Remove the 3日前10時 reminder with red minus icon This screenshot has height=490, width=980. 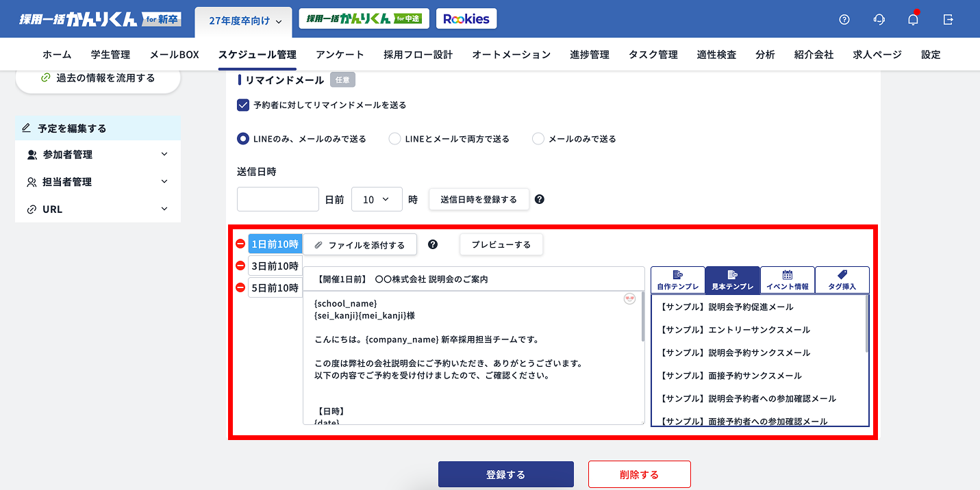239,266
